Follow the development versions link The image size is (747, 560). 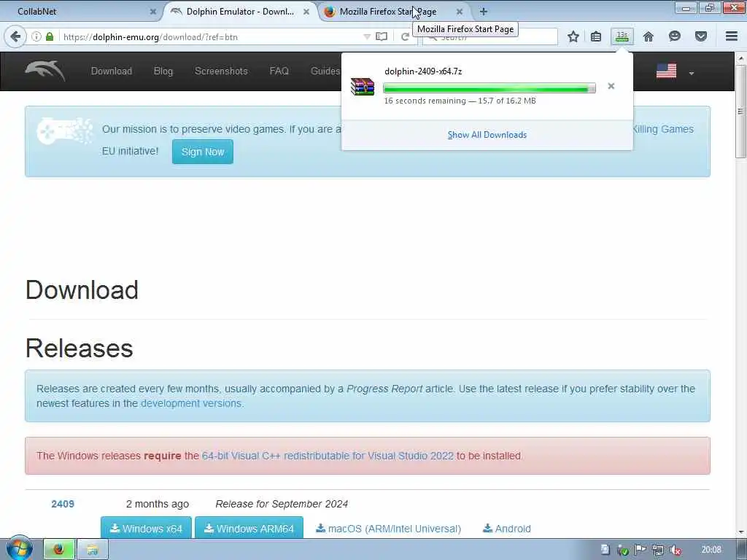191,402
